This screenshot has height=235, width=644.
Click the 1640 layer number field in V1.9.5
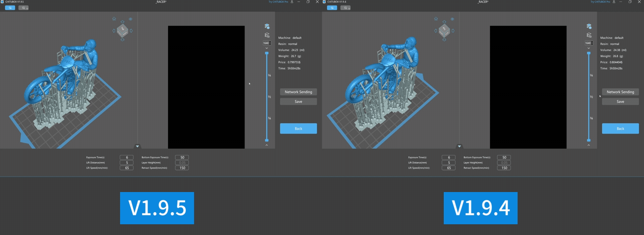tap(267, 43)
